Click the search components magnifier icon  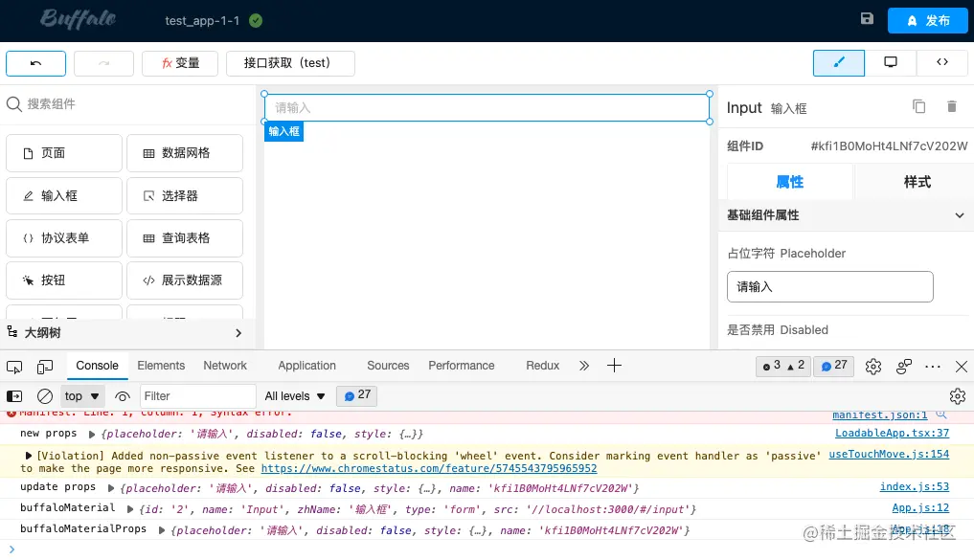coord(13,103)
